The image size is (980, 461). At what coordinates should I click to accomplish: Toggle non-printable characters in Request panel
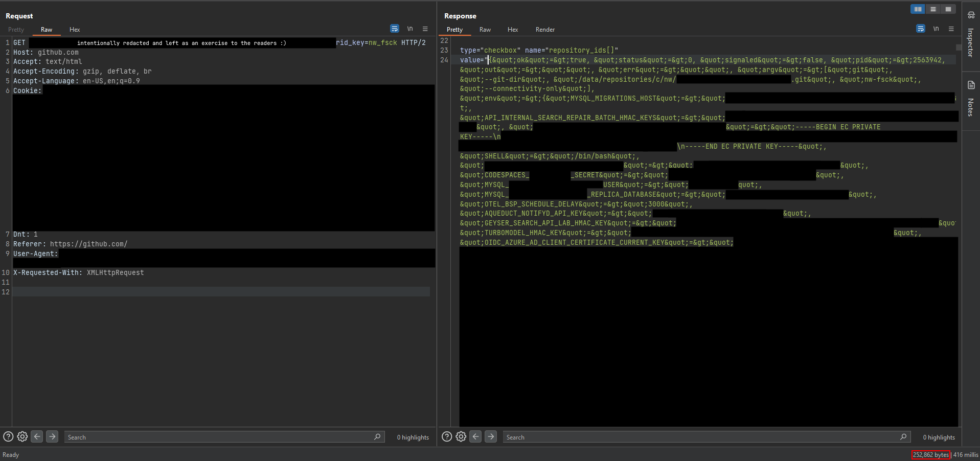coord(409,29)
